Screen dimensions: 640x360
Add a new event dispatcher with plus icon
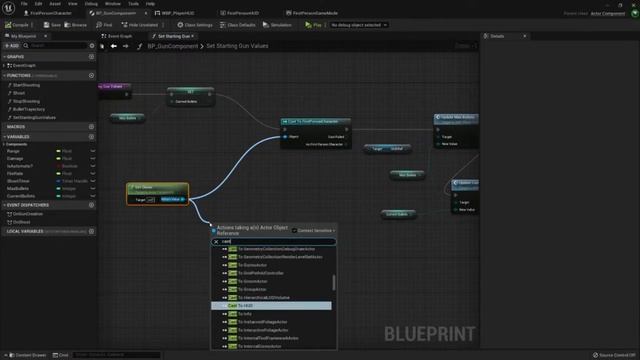click(91, 205)
